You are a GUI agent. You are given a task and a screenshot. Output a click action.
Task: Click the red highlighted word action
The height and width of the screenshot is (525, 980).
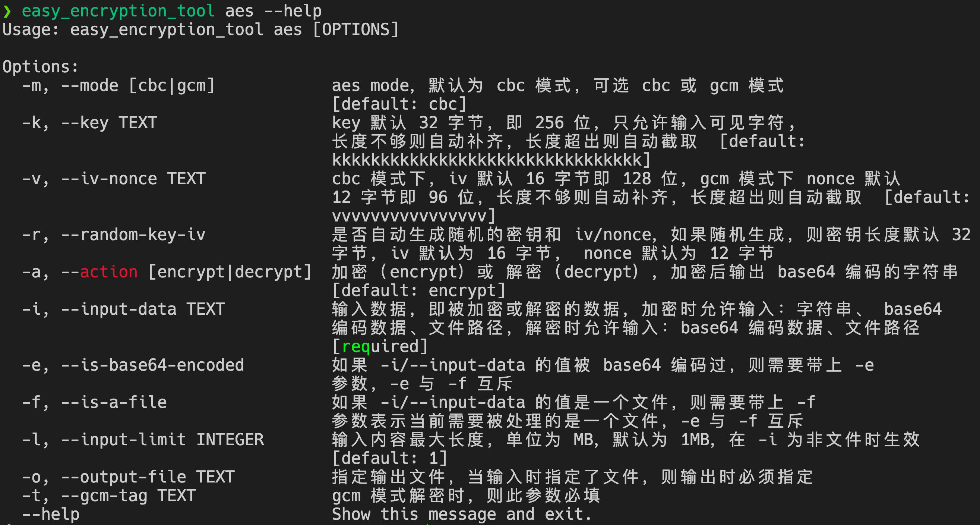click(x=109, y=272)
